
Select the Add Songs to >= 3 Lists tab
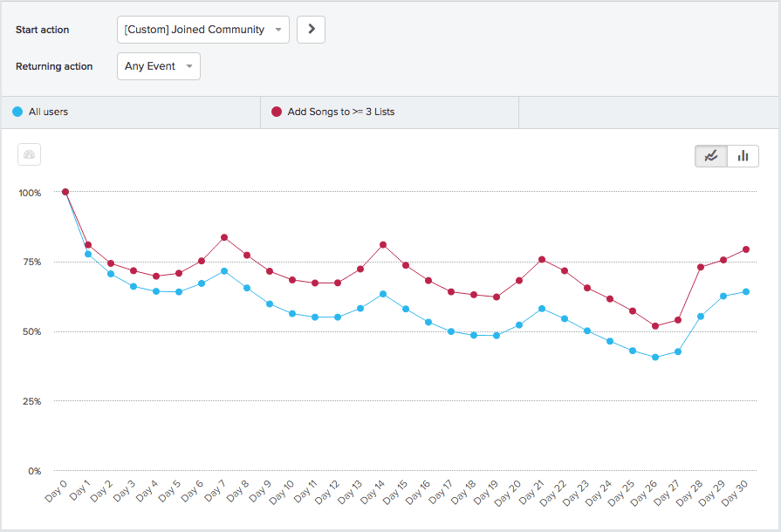389,112
